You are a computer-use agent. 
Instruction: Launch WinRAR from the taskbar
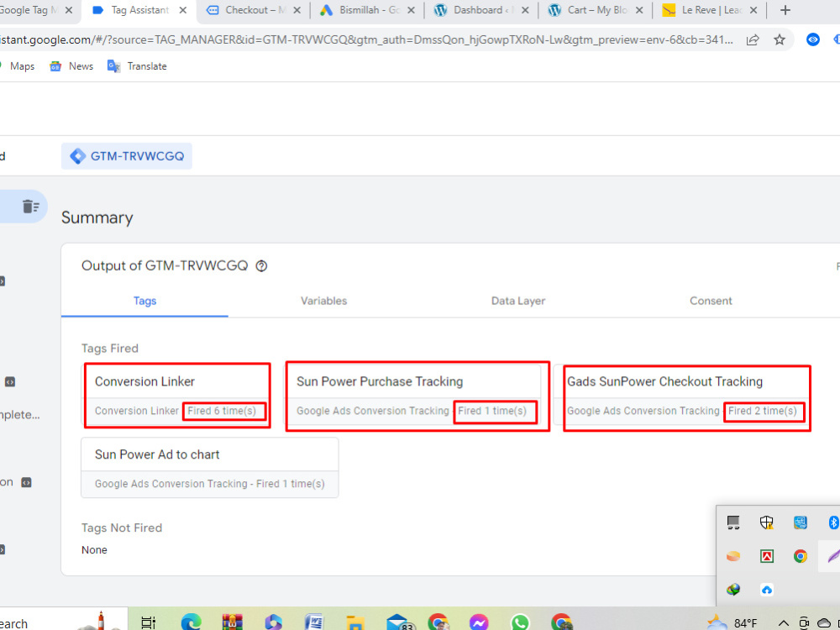(x=232, y=622)
